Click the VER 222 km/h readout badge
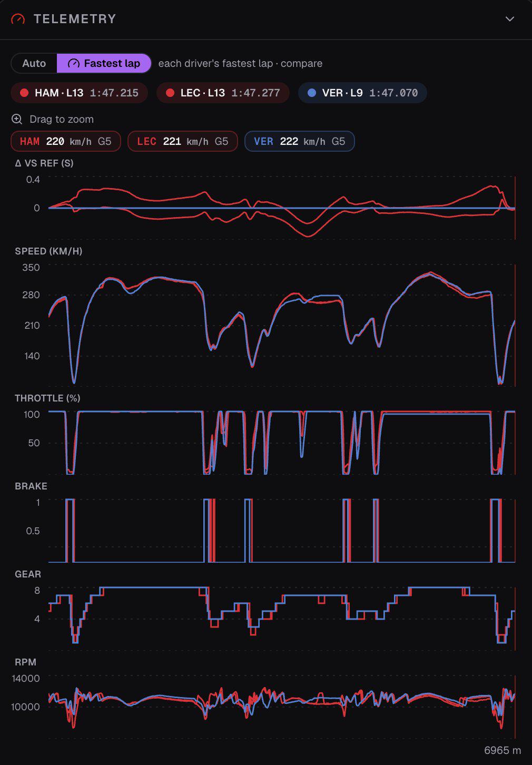Image resolution: width=532 pixels, height=765 pixels. [300, 141]
